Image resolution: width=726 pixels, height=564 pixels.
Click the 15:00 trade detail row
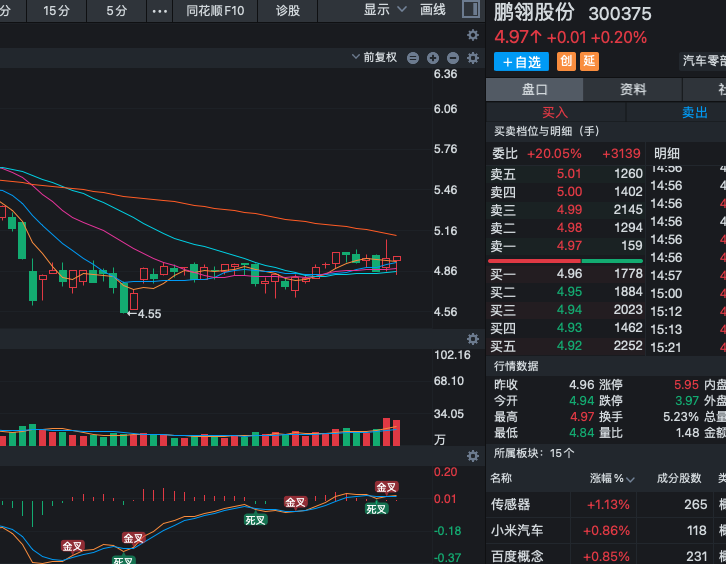pos(688,294)
